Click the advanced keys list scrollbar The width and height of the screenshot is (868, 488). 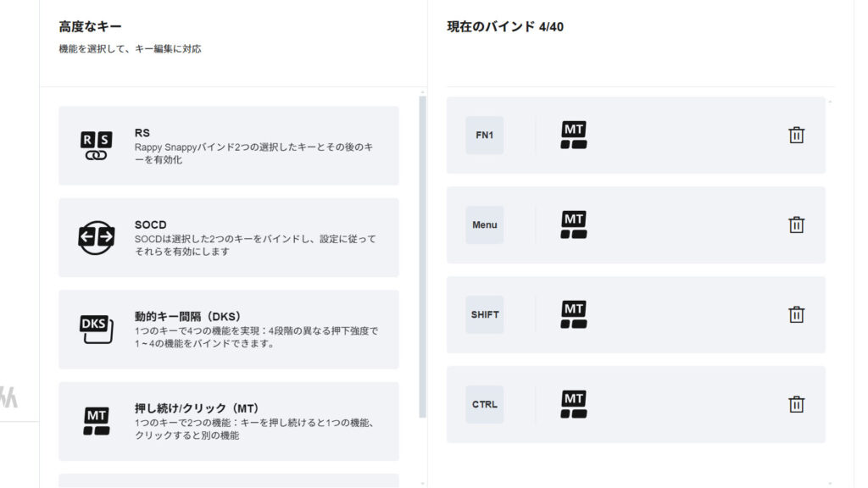pos(423,254)
